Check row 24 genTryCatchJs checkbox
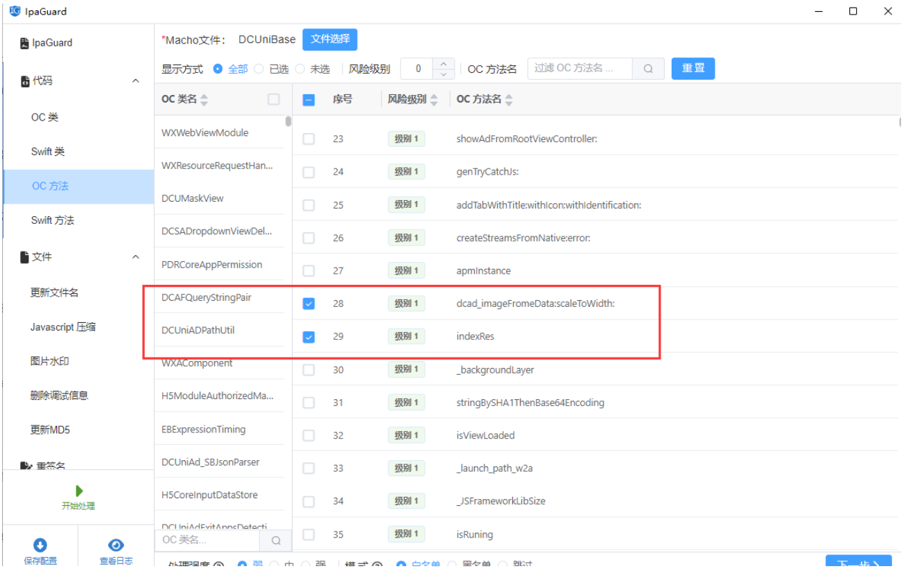Image resolution: width=924 pixels, height=571 pixels. 308,172
